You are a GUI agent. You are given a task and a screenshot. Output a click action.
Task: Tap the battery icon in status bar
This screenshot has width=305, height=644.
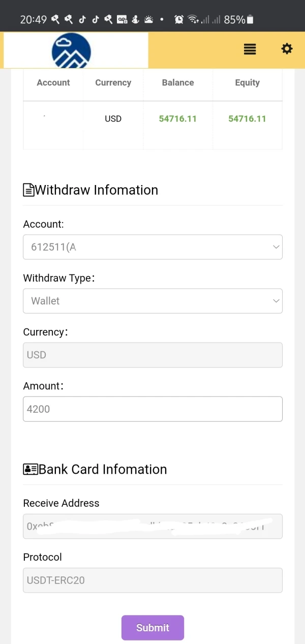(250, 19)
